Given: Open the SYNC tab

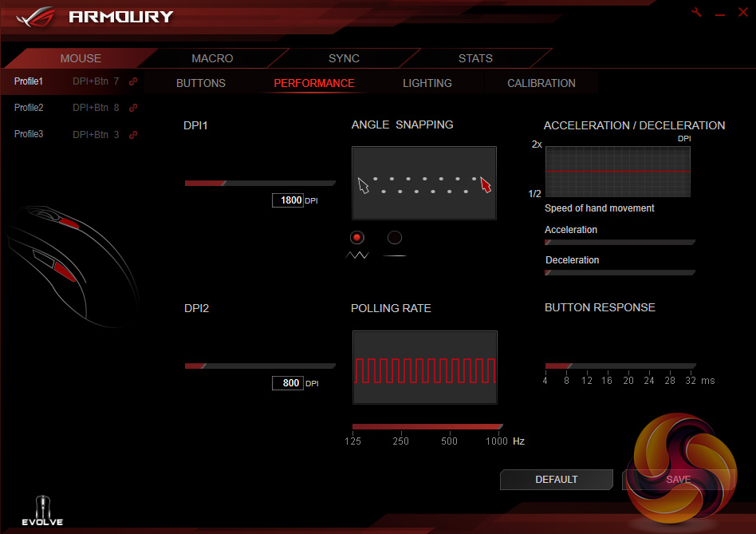Looking at the screenshot, I should (344, 58).
